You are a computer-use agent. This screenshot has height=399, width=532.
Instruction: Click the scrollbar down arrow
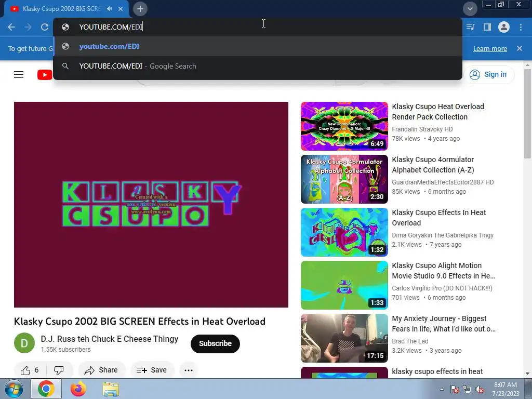(527, 374)
